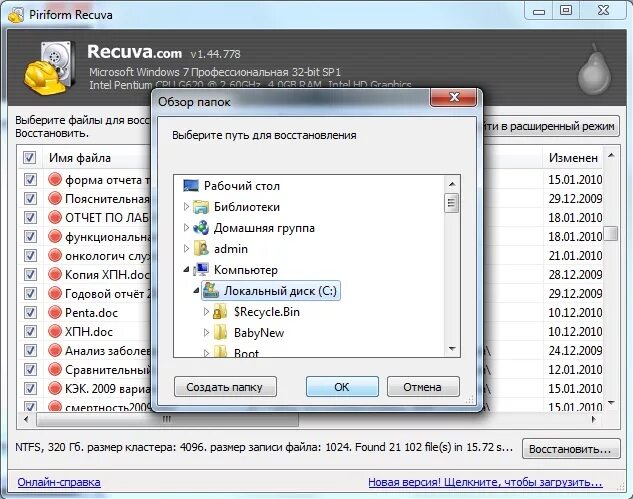Click the file list horizontal scrollbar thumb

point(167,419)
